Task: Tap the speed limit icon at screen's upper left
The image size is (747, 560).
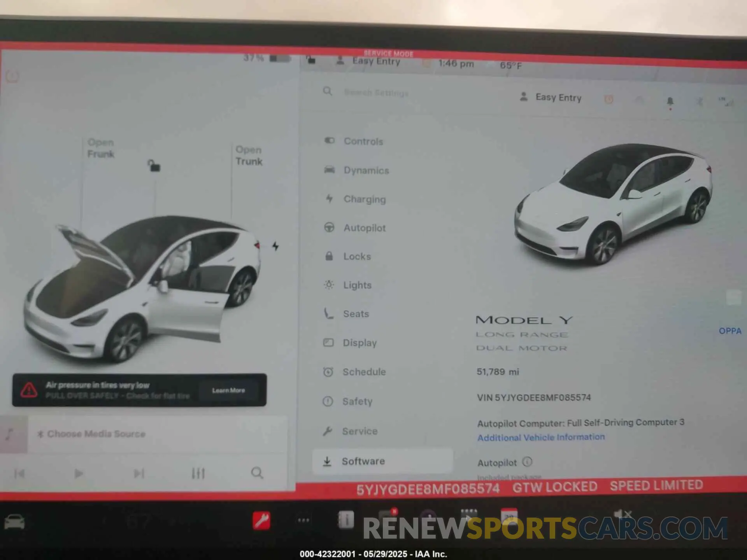Action: click(12, 76)
